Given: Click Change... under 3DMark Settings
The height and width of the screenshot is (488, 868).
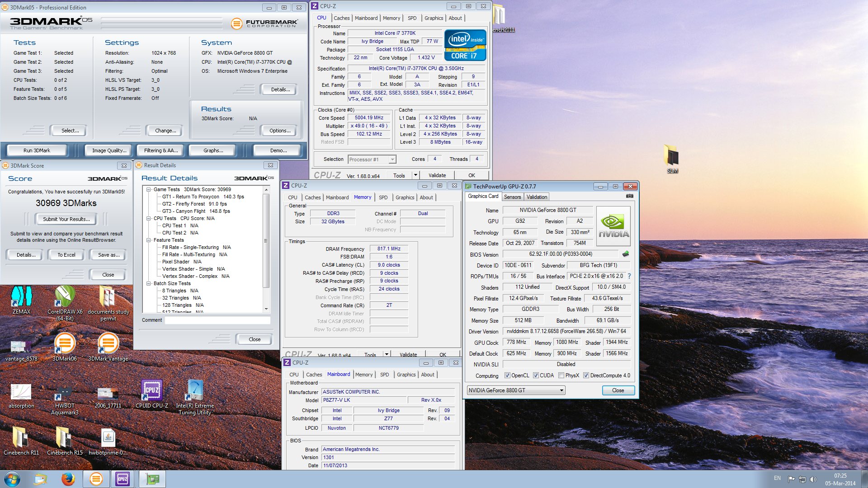Looking at the screenshot, I should (x=165, y=131).
